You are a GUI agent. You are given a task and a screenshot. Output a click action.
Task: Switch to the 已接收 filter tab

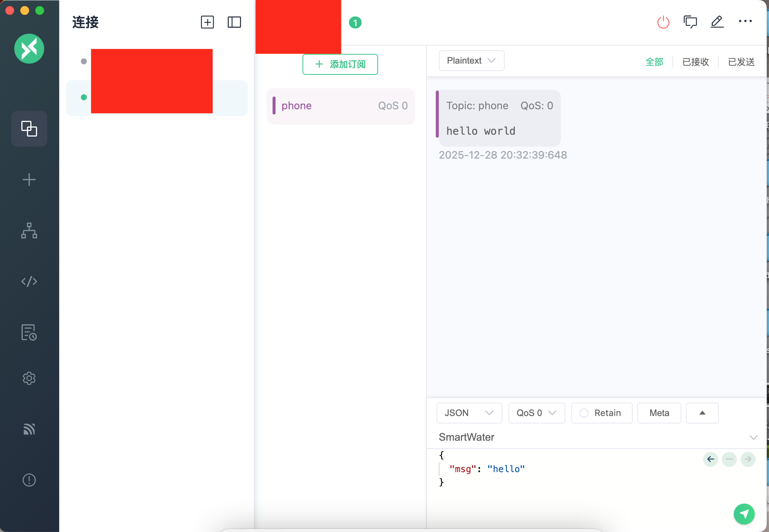[696, 62]
